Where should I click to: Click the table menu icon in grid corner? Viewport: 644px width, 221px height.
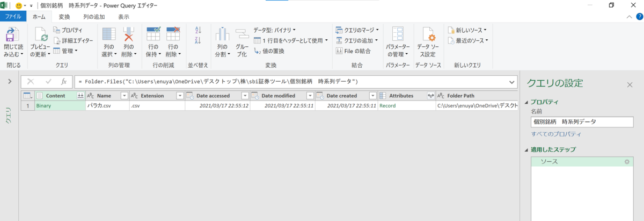(27, 96)
